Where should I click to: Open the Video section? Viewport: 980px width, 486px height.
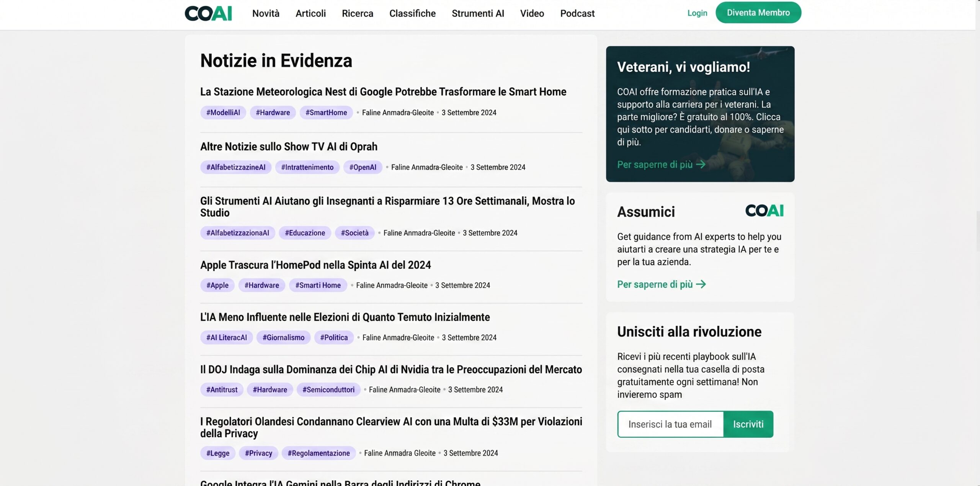(532, 13)
